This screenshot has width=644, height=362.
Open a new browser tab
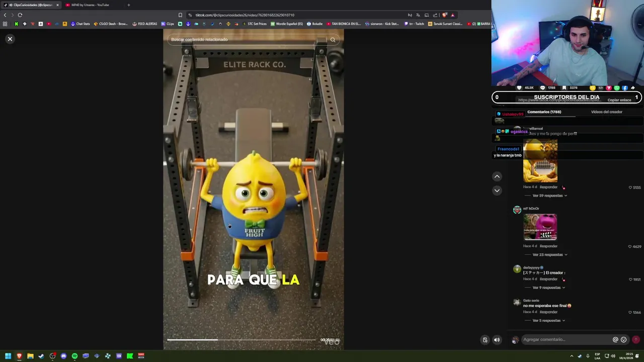(x=128, y=5)
